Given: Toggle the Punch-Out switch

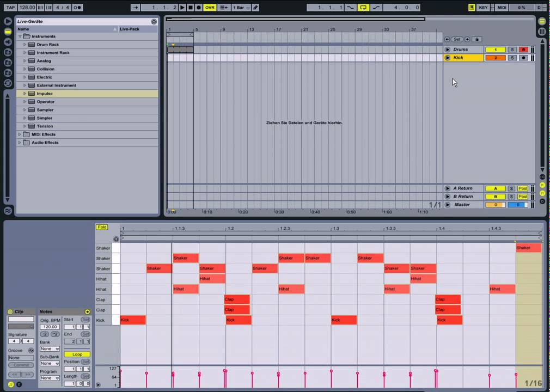Looking at the screenshot, I should tap(376, 8).
